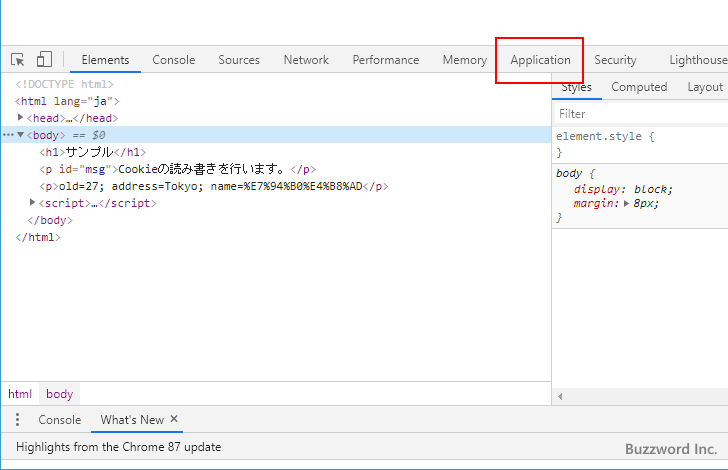Select the Computed sidebar tab

point(639,87)
